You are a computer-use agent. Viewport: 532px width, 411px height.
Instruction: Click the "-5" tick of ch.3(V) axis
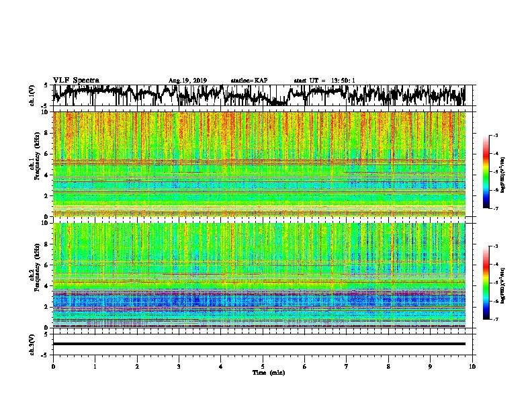coord(44,355)
